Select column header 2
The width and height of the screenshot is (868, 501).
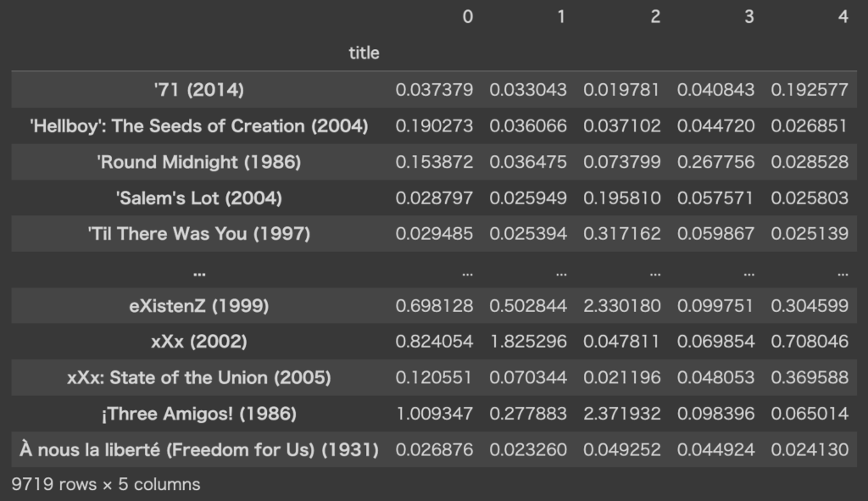point(655,17)
